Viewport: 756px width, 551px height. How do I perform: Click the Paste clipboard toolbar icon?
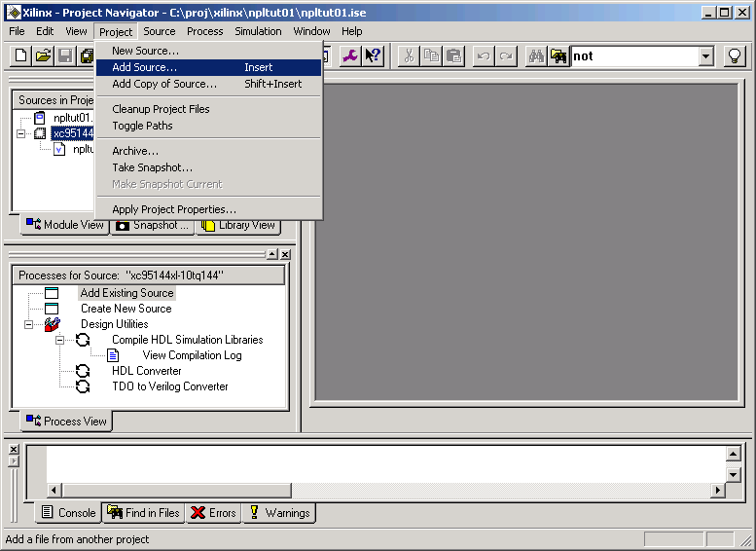tap(453, 56)
